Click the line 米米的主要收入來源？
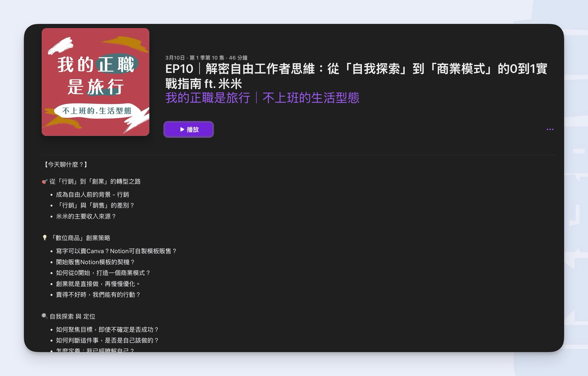This screenshot has width=588, height=376. [x=86, y=216]
